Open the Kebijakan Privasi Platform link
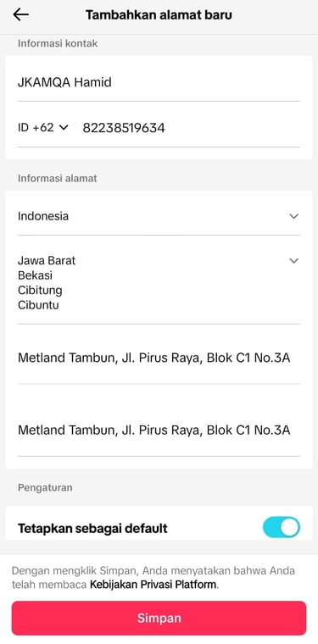 point(153,585)
